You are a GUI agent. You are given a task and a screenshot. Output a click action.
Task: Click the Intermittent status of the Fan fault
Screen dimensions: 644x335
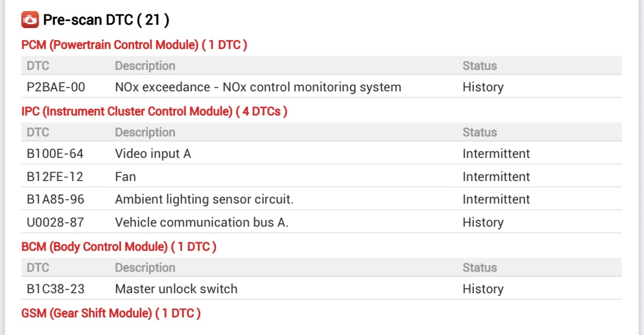(x=496, y=177)
